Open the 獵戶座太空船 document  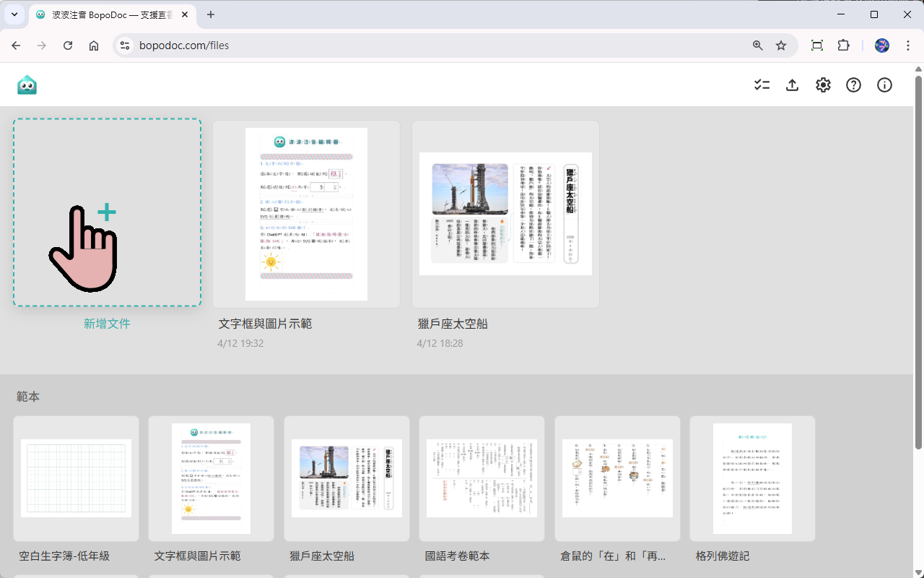click(505, 214)
